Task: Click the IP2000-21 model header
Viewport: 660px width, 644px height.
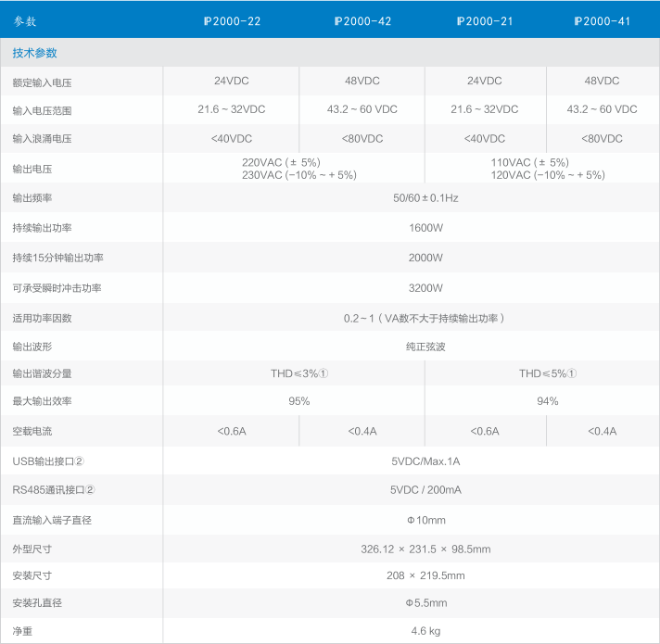Action: pos(485,20)
